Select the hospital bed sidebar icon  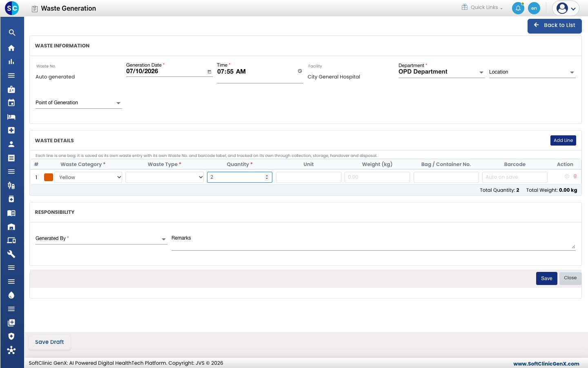[11, 117]
